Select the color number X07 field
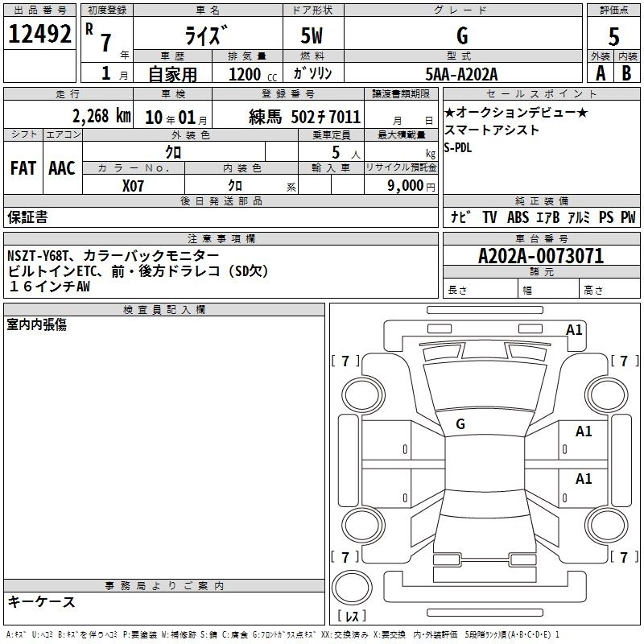 pyautogui.click(x=134, y=185)
